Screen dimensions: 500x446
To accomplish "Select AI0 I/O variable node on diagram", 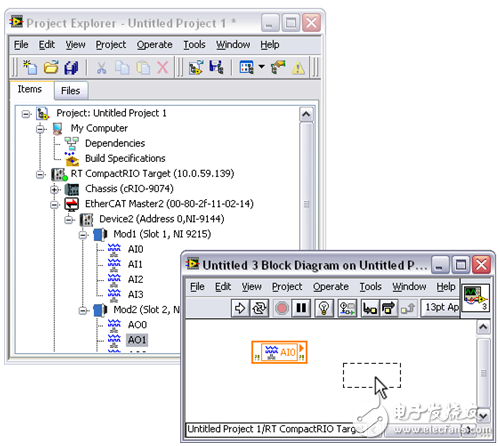I will [279, 352].
